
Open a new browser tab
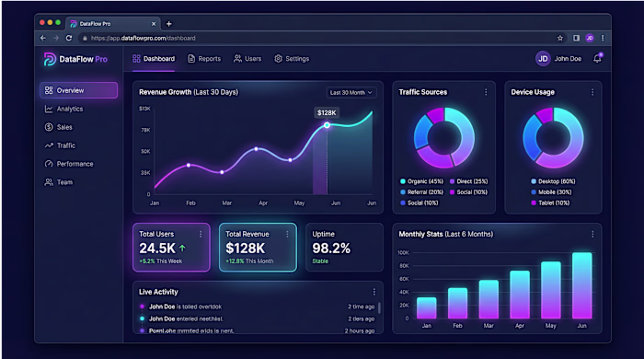point(168,24)
